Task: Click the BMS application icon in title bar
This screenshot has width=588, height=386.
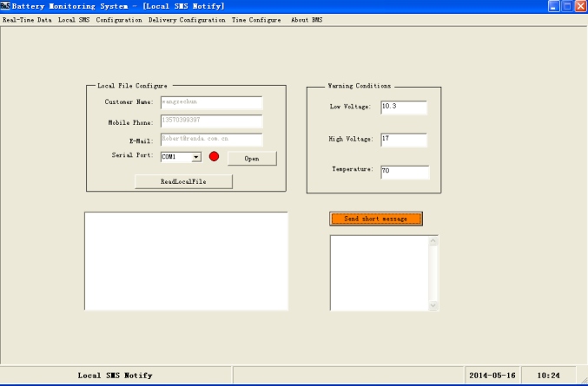Action: pyautogui.click(x=5, y=6)
